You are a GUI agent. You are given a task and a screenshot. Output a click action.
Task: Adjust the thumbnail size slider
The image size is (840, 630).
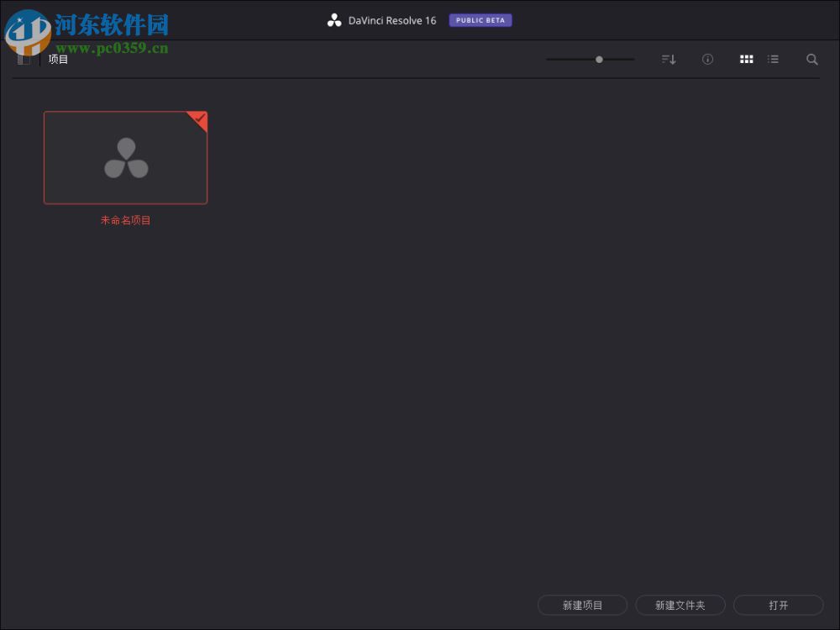tap(599, 60)
